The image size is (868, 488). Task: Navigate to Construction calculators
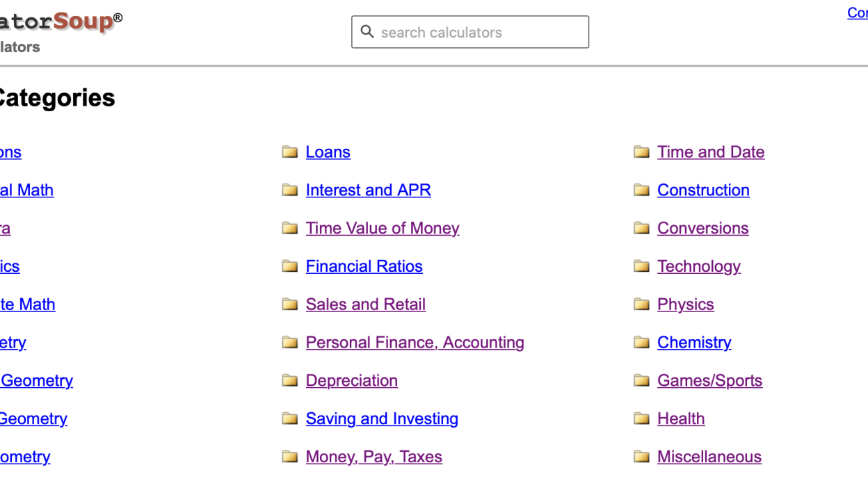point(703,190)
